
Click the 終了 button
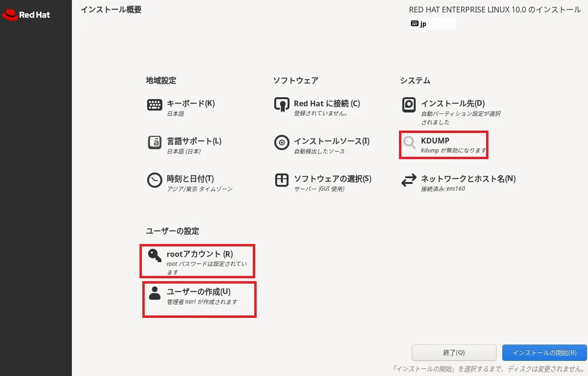pyautogui.click(x=454, y=353)
